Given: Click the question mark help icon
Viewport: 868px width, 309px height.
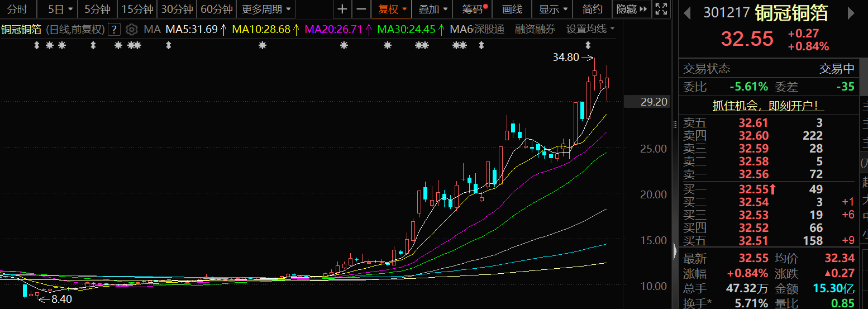Looking at the screenshot, I should (114, 30).
